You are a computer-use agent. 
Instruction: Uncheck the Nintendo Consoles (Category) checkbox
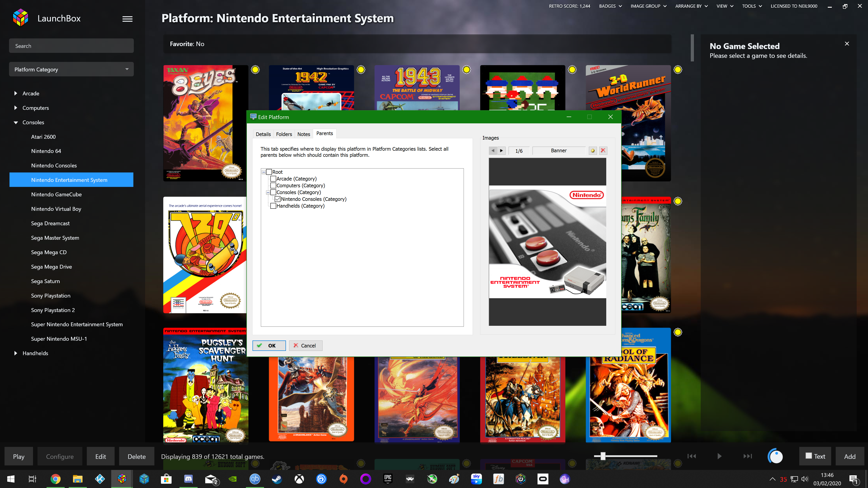[x=278, y=199]
